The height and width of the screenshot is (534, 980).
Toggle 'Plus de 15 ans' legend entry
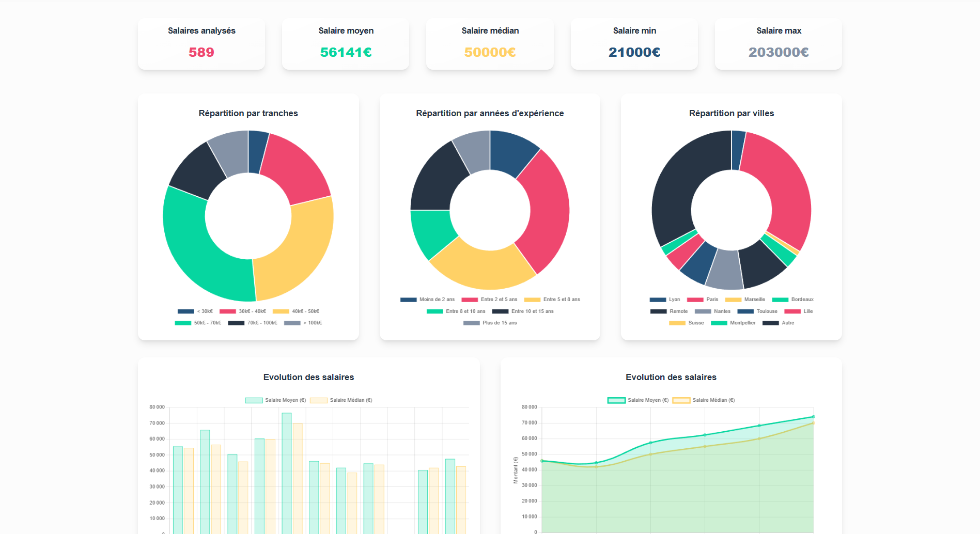pyautogui.click(x=490, y=323)
